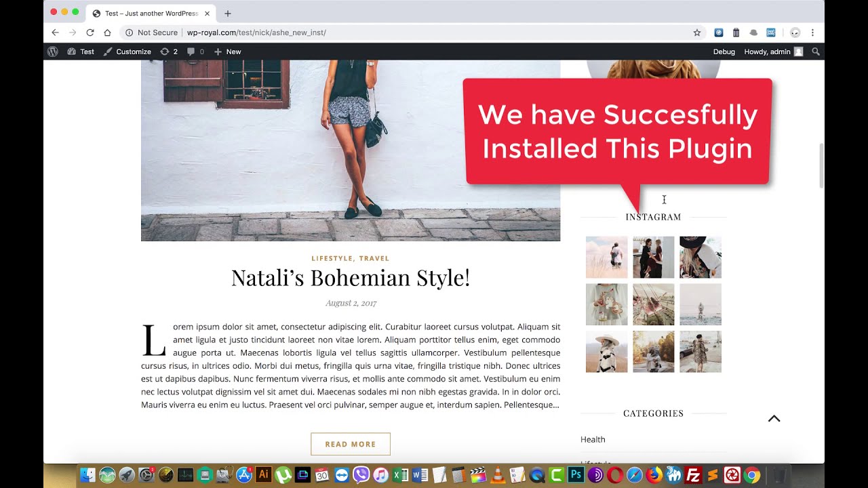Click the READ MORE button

tap(351, 444)
